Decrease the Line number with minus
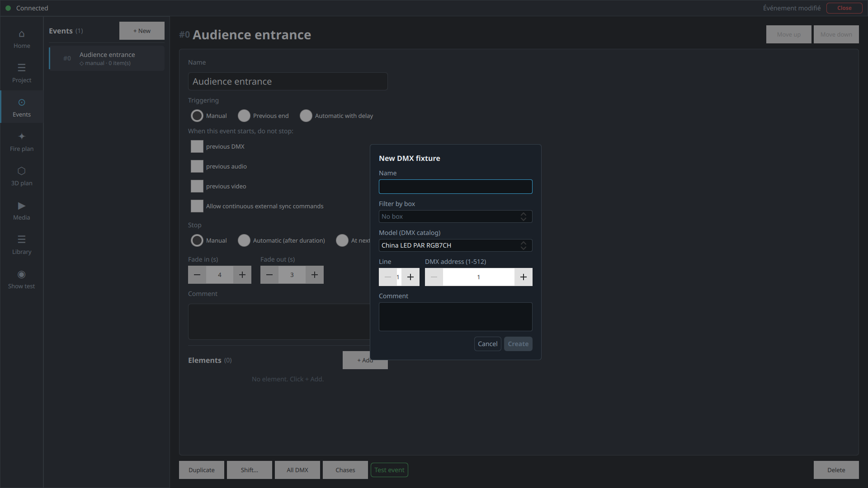 [x=388, y=277]
